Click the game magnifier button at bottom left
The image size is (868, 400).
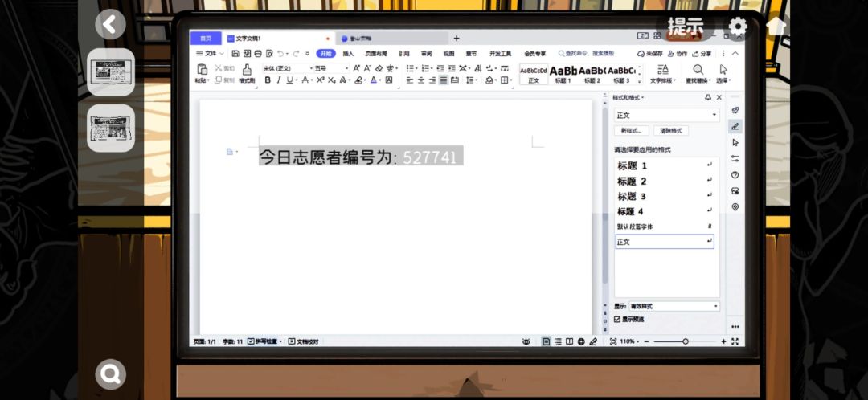[x=110, y=374]
